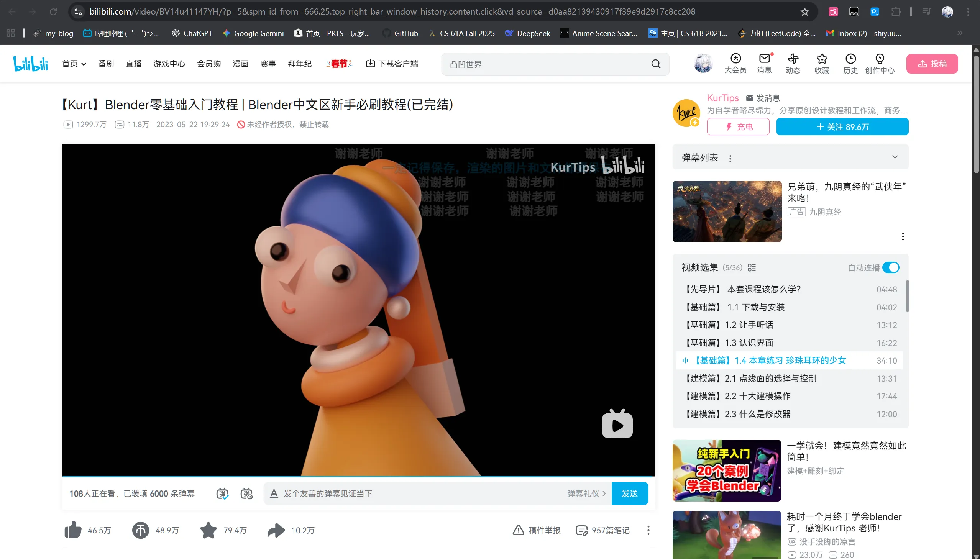Click the like thumbs-up icon
The width and height of the screenshot is (980, 559).
73,530
